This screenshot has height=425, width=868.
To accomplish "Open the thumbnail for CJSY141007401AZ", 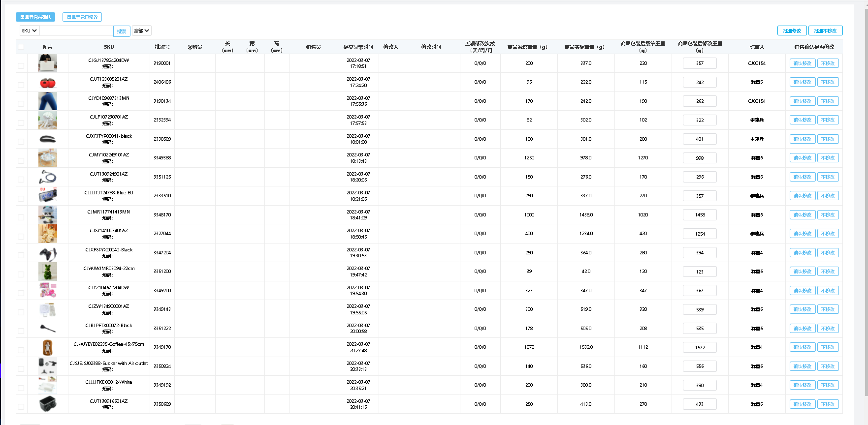I will [x=48, y=234].
